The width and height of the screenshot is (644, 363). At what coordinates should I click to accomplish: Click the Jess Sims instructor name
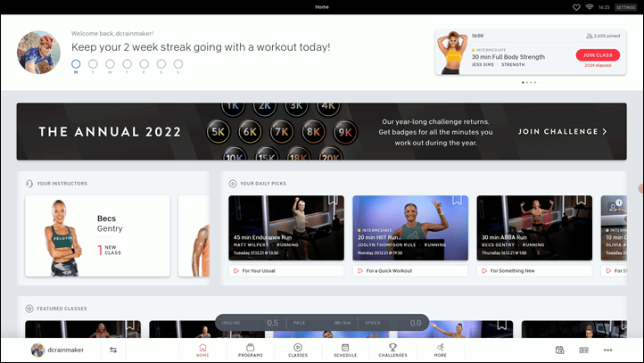(483, 65)
